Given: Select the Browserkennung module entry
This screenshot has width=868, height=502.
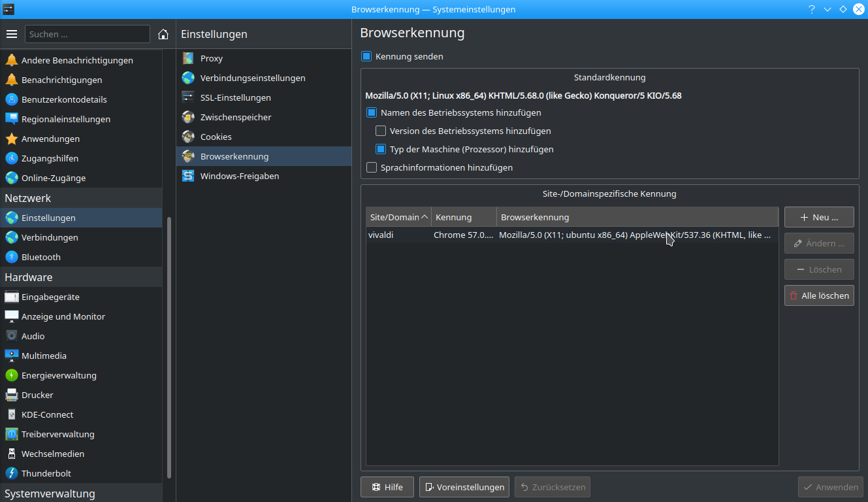Looking at the screenshot, I should (264, 156).
